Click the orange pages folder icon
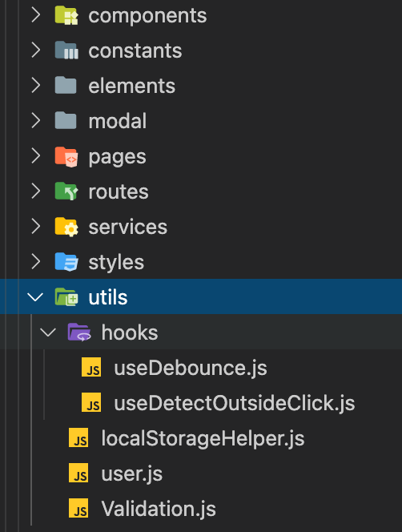This screenshot has height=532, width=402. [x=66, y=156]
